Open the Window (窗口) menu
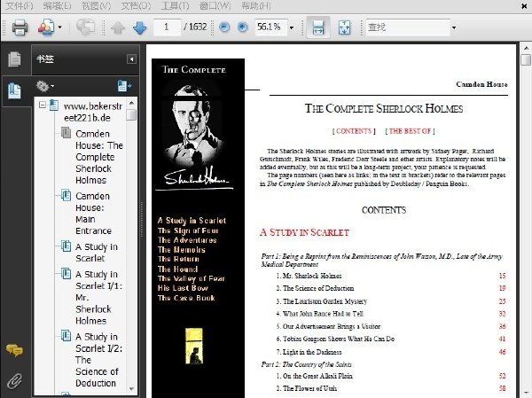 215,6
